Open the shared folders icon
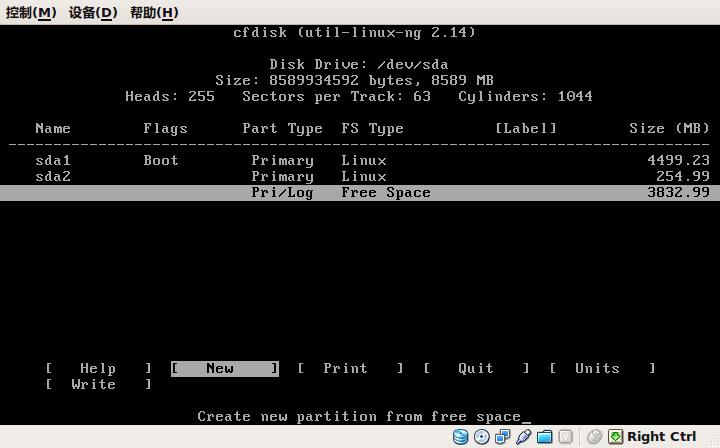The width and height of the screenshot is (720, 448). (x=545, y=437)
